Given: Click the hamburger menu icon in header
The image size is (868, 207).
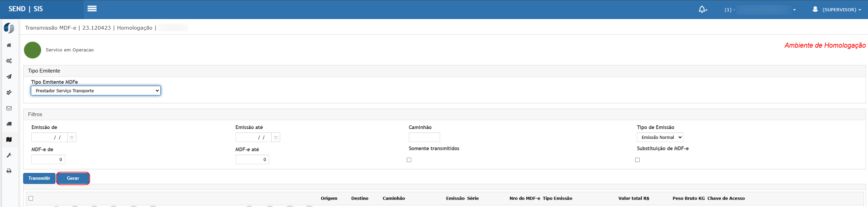Looking at the screenshot, I should pos(92,9).
